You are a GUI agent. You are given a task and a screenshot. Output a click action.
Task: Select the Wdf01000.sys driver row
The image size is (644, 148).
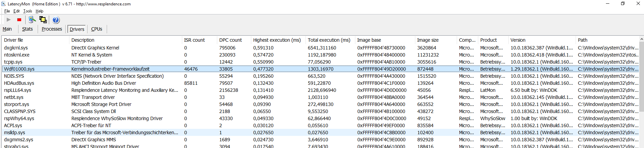[x=320, y=69]
